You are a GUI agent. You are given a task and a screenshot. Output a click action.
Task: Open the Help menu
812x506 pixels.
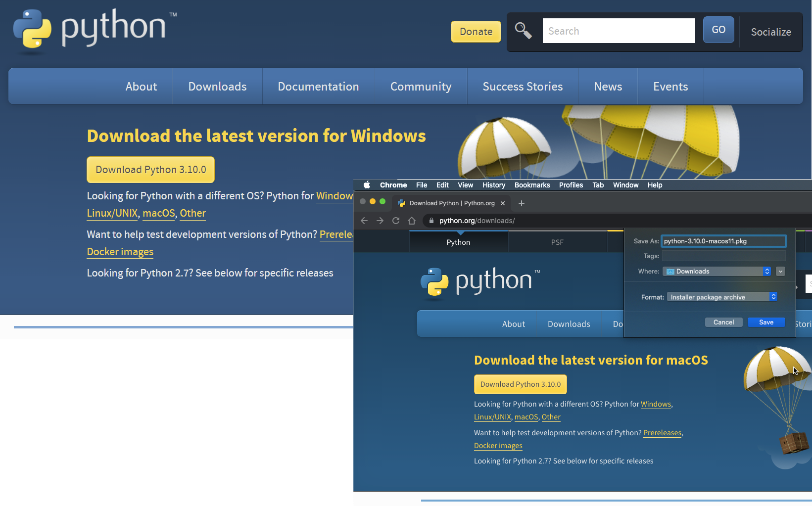tap(655, 185)
